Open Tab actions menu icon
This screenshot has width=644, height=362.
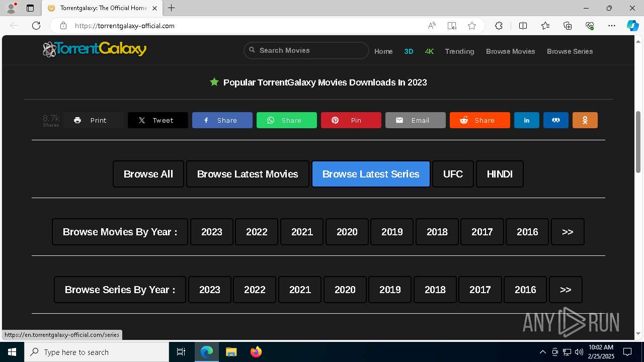(x=30, y=8)
